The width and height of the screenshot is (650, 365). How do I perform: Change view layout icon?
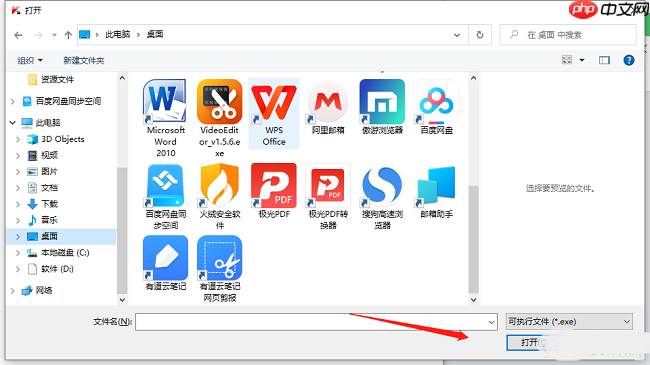click(567, 60)
